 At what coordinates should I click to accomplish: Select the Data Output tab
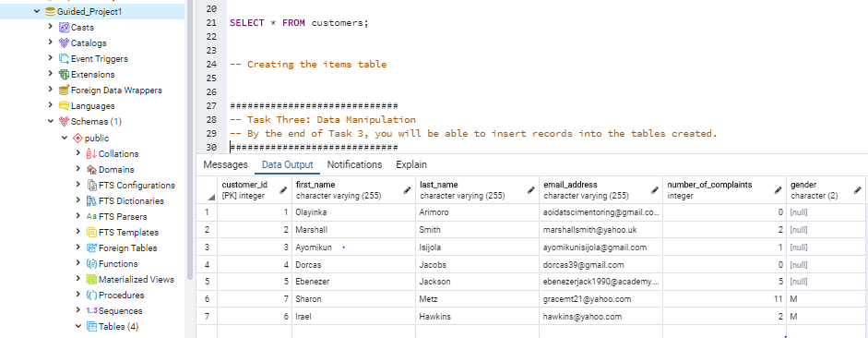287,164
